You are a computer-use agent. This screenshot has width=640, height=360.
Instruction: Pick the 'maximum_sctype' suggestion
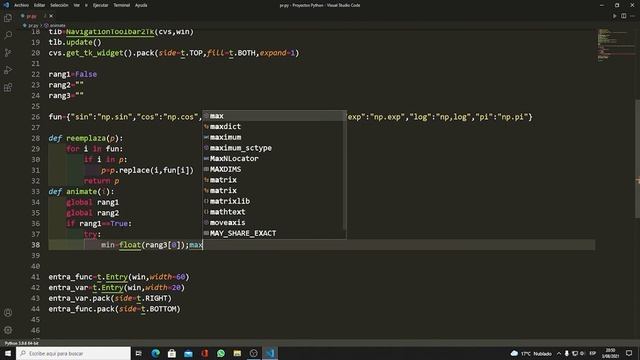pyautogui.click(x=274, y=148)
